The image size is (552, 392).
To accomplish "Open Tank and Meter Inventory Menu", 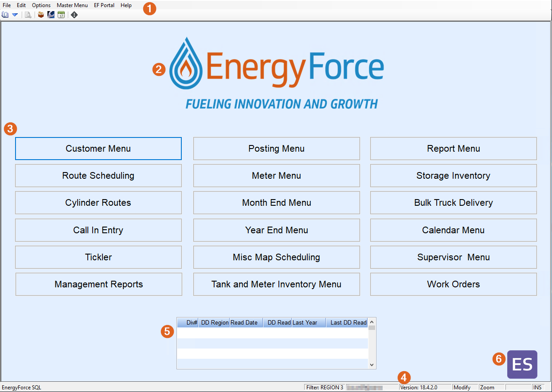I will coord(277,284).
